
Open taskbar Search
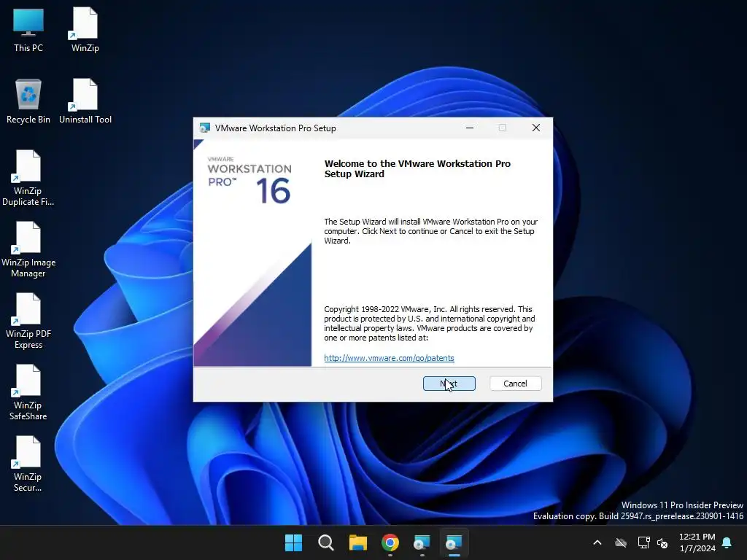tap(326, 542)
